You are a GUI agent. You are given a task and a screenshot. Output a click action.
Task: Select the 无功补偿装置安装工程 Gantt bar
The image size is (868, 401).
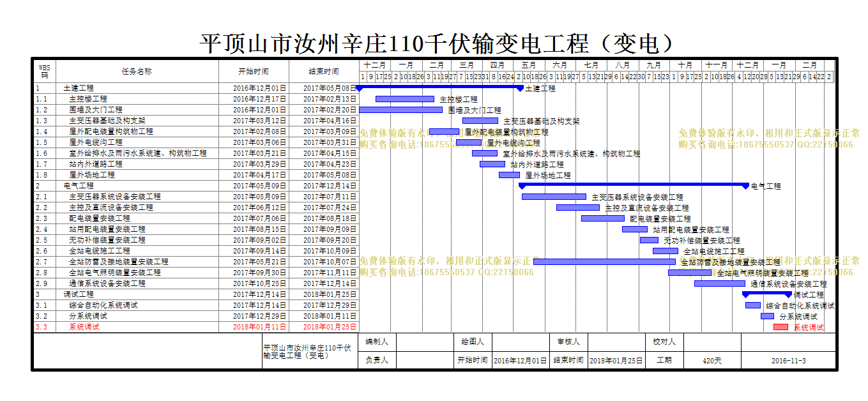click(649, 240)
